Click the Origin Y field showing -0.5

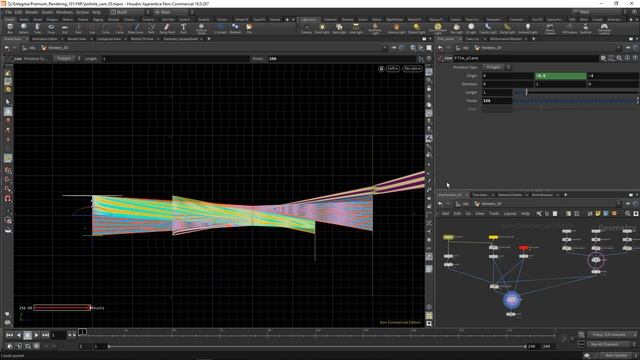coord(560,76)
